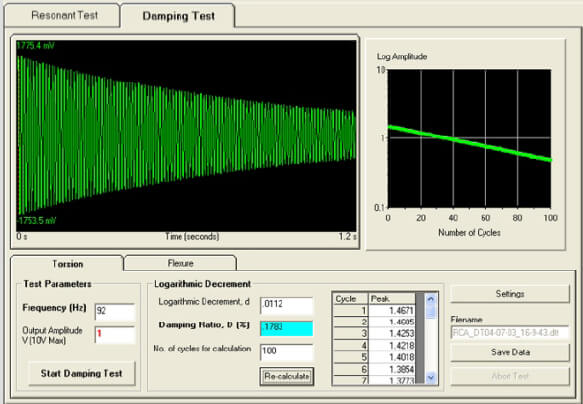The width and height of the screenshot is (583, 404).
Task: Click the Re-calculate button
Action: pos(287,376)
